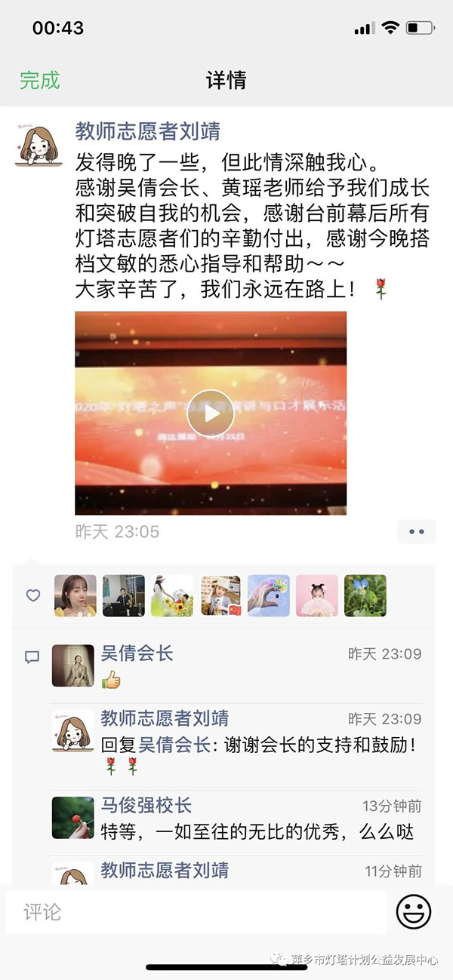Play the embedded video
This screenshot has width=453, height=980.
pos(211,413)
